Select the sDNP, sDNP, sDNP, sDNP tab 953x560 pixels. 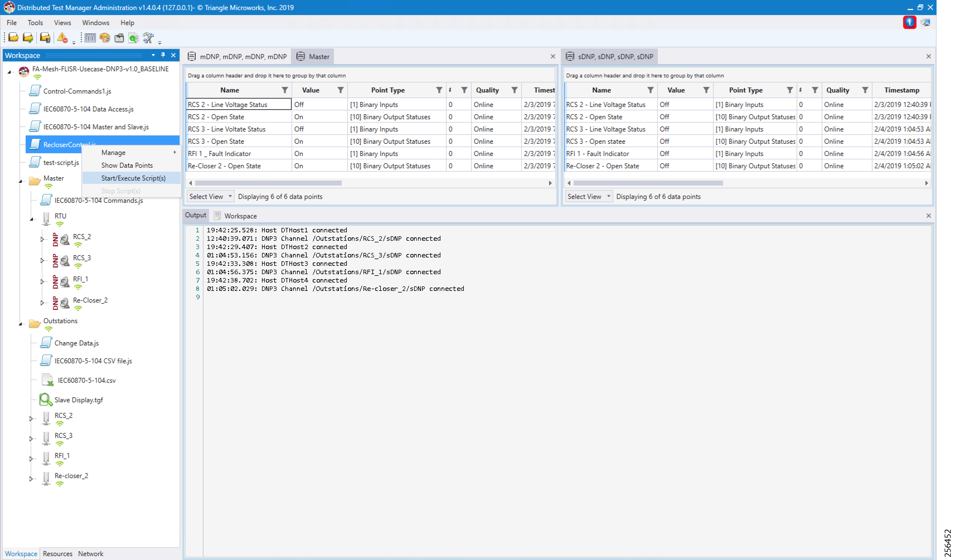point(610,57)
